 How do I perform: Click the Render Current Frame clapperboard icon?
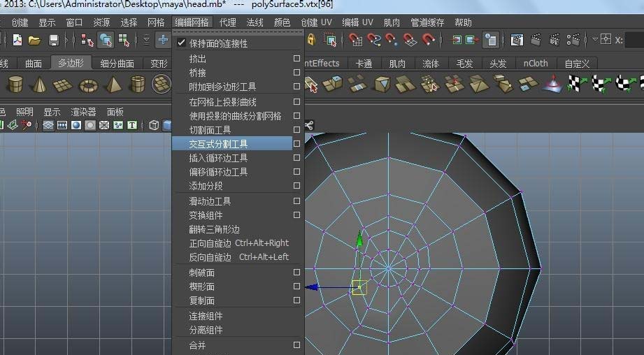[x=536, y=39]
